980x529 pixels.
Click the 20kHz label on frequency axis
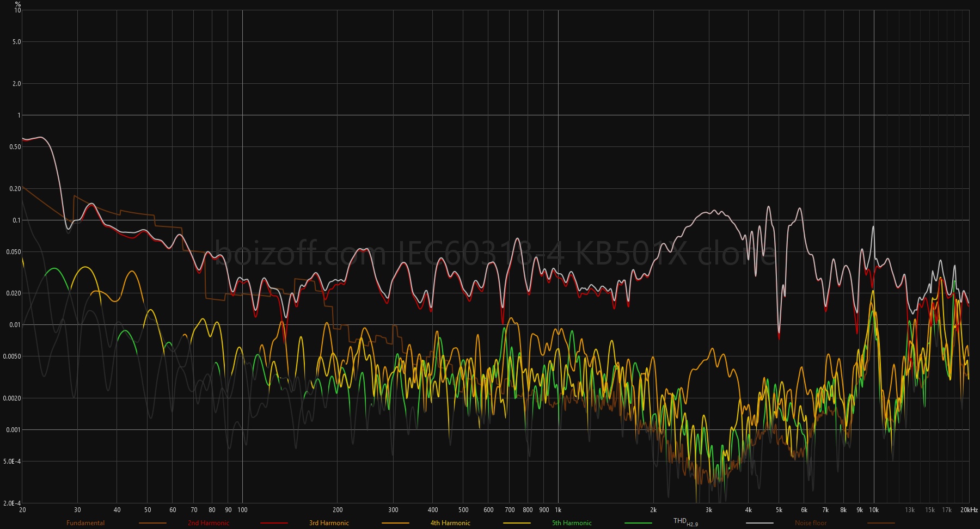click(969, 510)
